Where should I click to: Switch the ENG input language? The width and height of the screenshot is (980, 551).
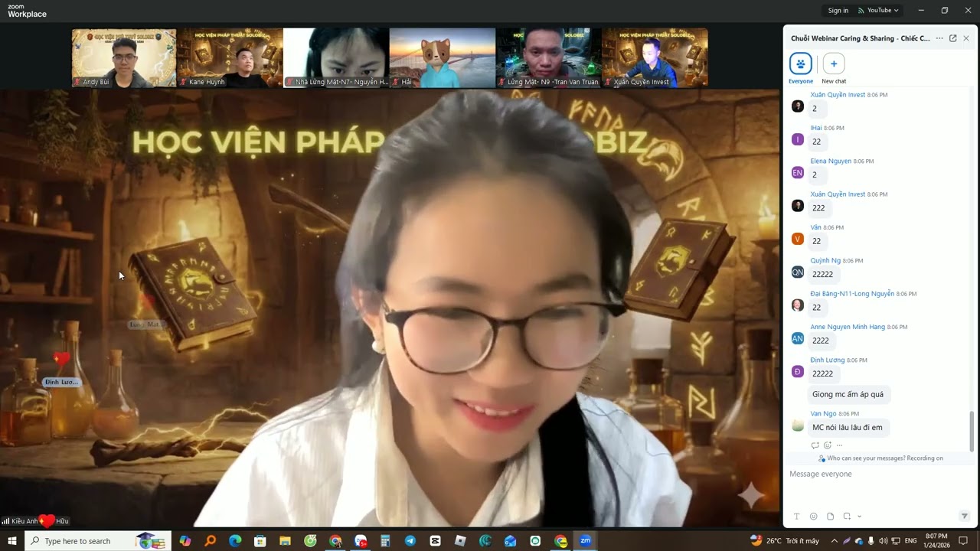[x=910, y=541]
